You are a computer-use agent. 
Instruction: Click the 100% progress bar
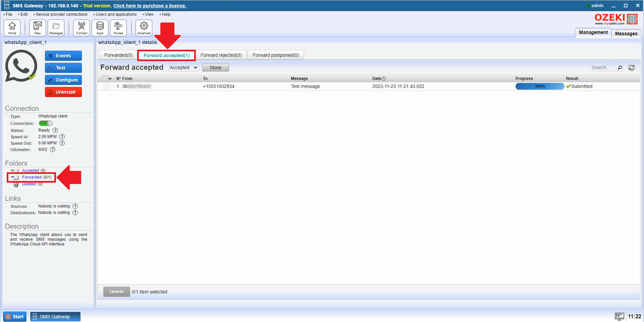pos(540,86)
